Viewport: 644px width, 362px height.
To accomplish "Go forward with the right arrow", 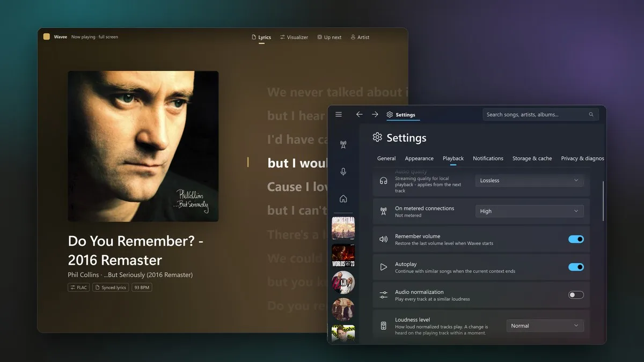I will click(x=375, y=114).
